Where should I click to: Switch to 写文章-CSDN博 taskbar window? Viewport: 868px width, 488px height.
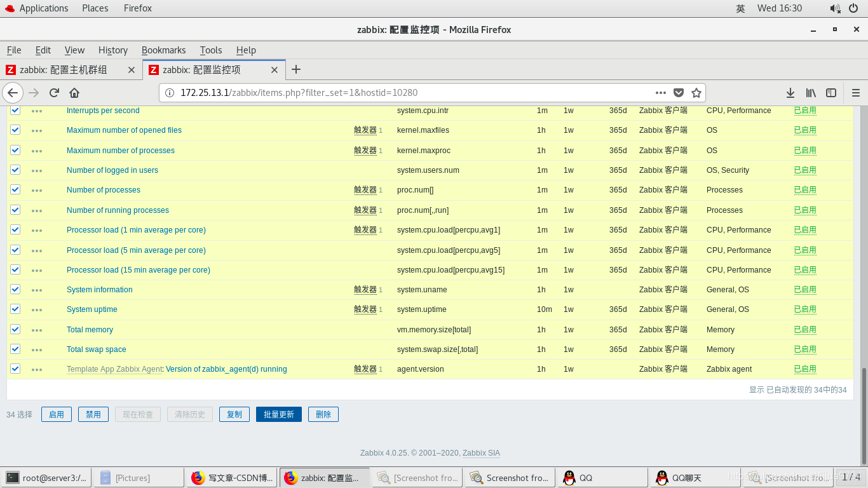point(232,478)
